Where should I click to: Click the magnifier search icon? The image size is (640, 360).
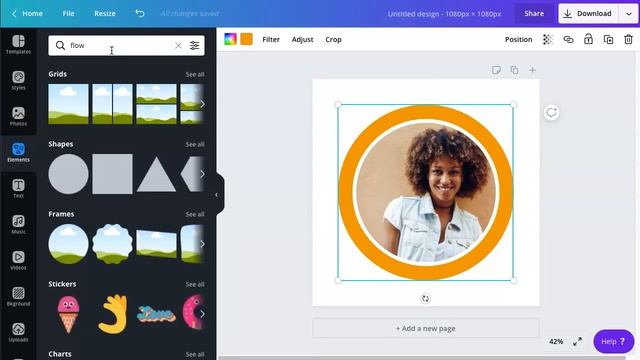60,45
